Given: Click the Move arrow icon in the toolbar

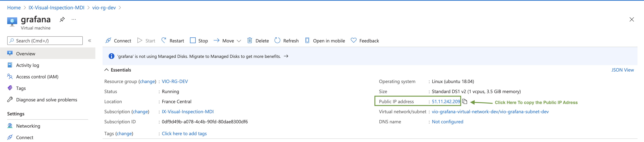Looking at the screenshot, I should point(217,40).
